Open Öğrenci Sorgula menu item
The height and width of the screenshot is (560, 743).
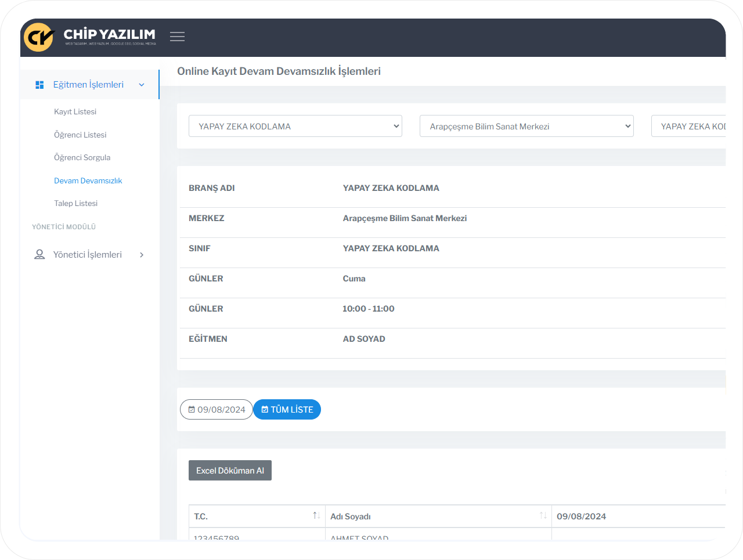coord(82,157)
